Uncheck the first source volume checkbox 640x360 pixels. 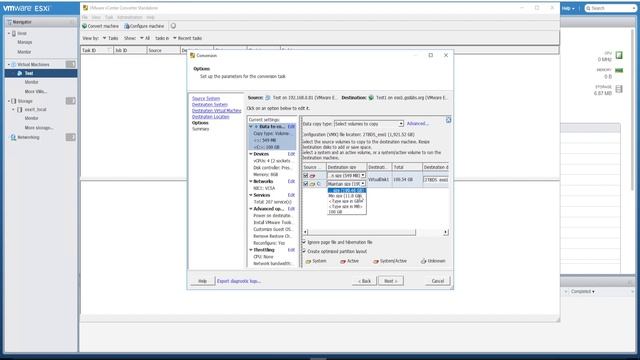[x=305, y=176]
